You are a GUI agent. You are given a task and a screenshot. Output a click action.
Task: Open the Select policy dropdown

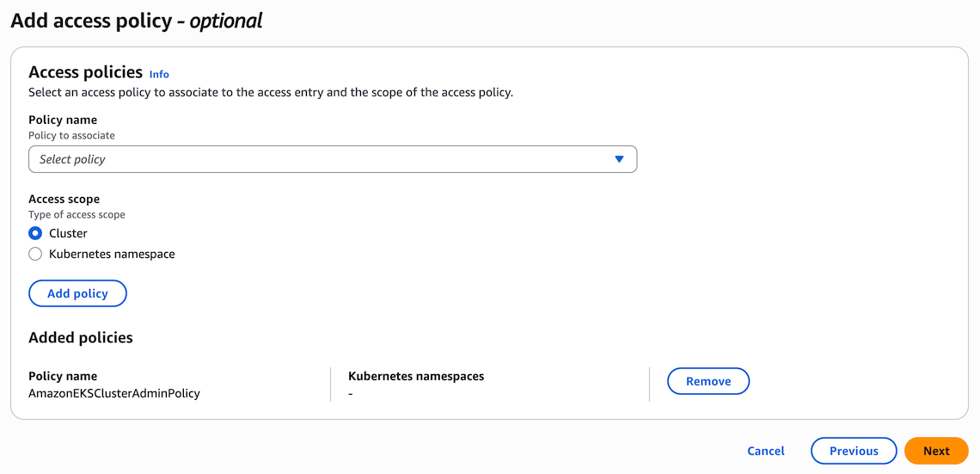tap(332, 159)
